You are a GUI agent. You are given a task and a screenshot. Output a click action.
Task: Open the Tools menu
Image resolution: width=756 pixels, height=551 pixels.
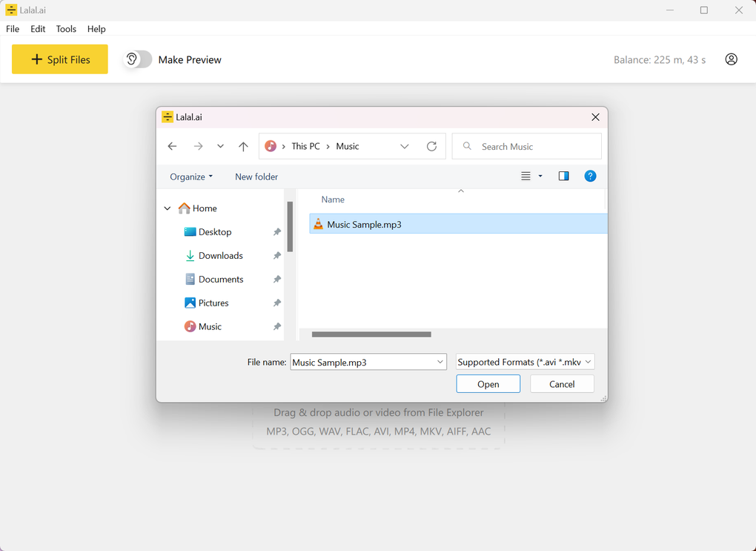coord(66,29)
